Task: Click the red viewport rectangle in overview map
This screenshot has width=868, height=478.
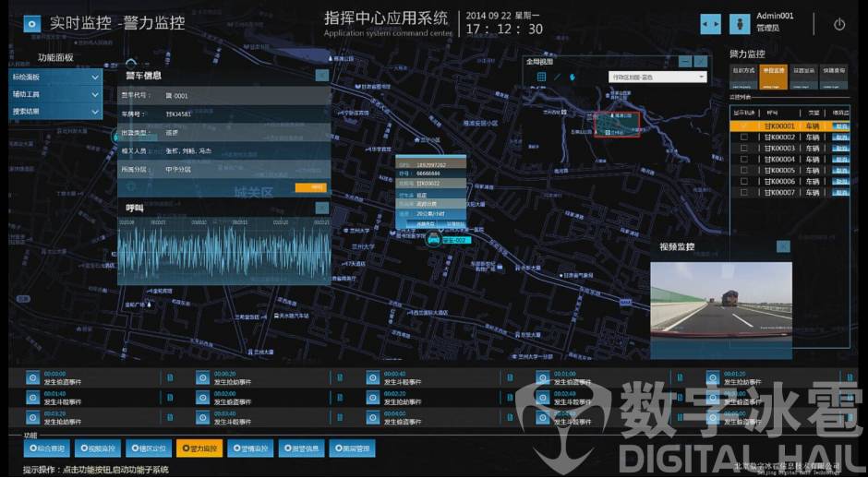Action: tap(617, 125)
